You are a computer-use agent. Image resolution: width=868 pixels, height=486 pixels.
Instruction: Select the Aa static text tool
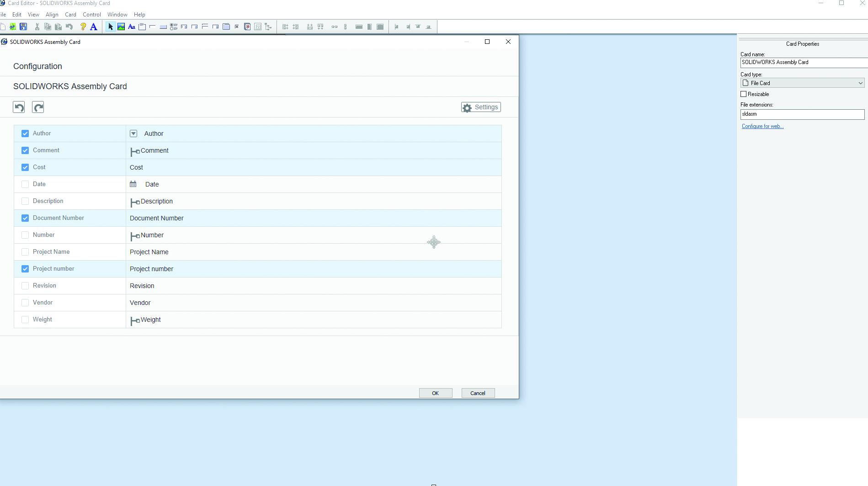(x=132, y=27)
